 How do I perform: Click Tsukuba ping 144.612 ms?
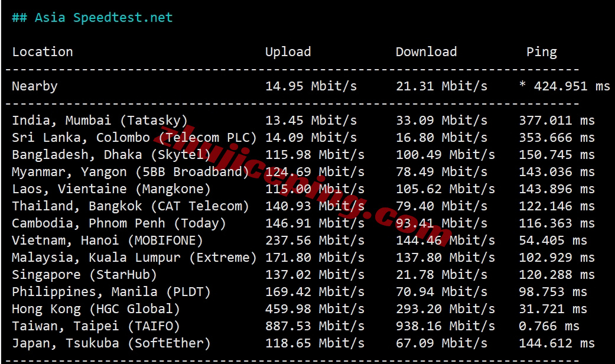[x=557, y=343]
